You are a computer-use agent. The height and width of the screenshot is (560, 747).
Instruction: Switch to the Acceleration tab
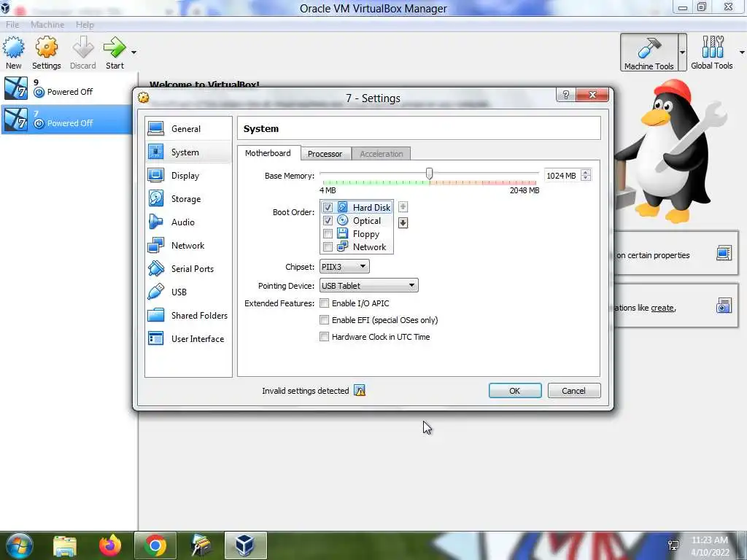(x=381, y=153)
